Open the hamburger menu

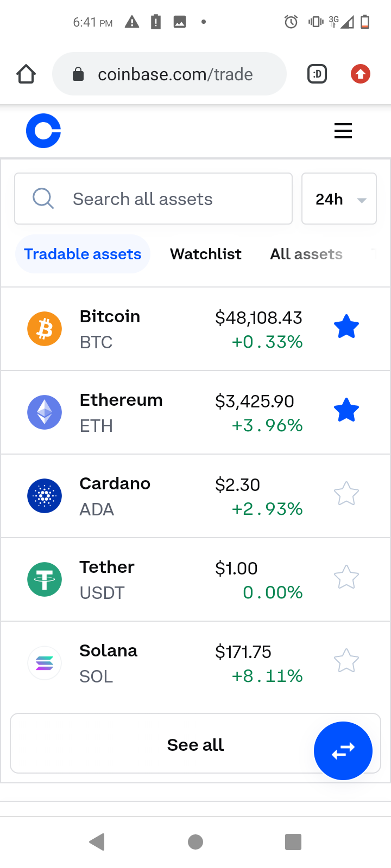point(343,131)
